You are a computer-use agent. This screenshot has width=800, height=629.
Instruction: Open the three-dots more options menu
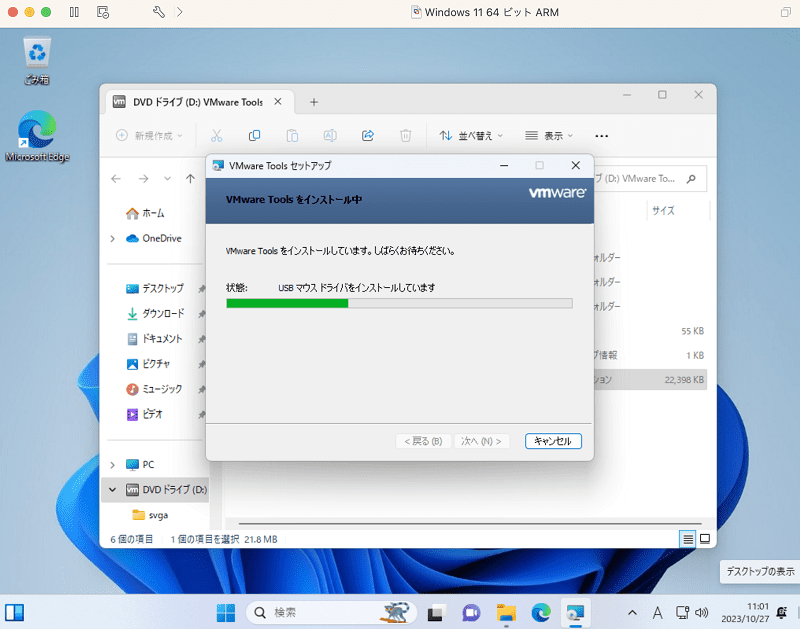(602, 136)
